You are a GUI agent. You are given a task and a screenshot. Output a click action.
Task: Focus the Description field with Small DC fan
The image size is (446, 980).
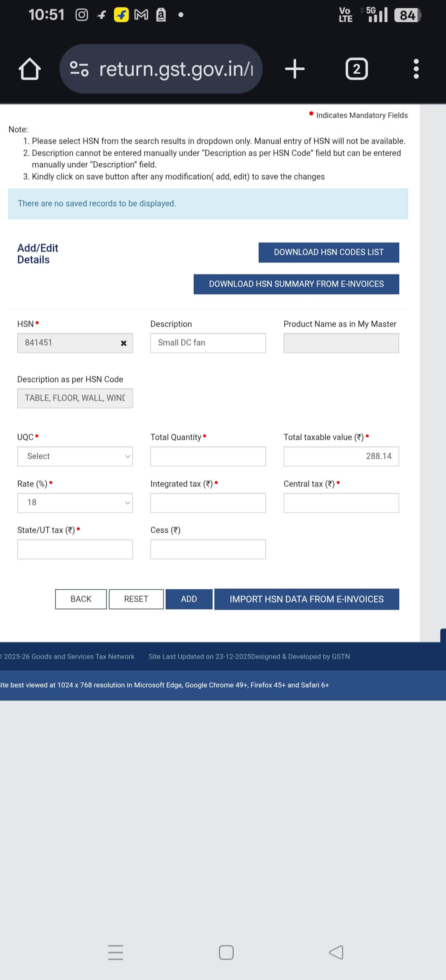click(208, 343)
